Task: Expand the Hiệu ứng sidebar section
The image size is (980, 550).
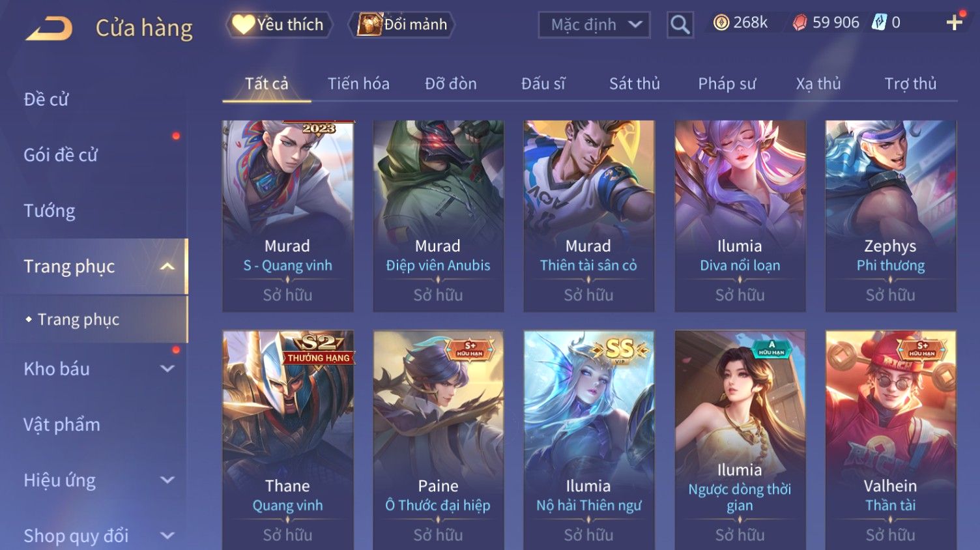Action: pyautogui.click(x=167, y=480)
